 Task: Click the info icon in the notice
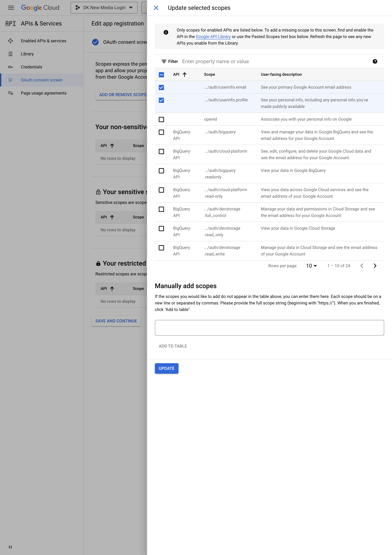[x=166, y=32]
